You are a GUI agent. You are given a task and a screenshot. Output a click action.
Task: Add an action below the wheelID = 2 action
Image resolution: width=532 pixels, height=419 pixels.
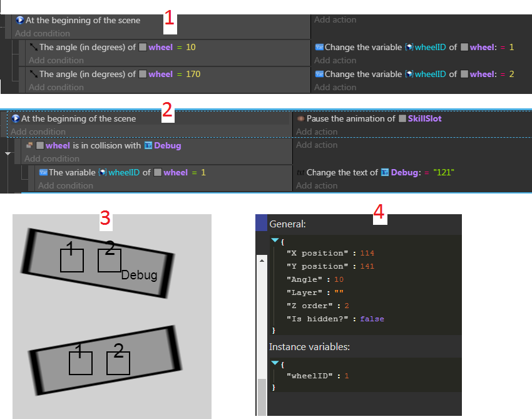click(x=335, y=87)
